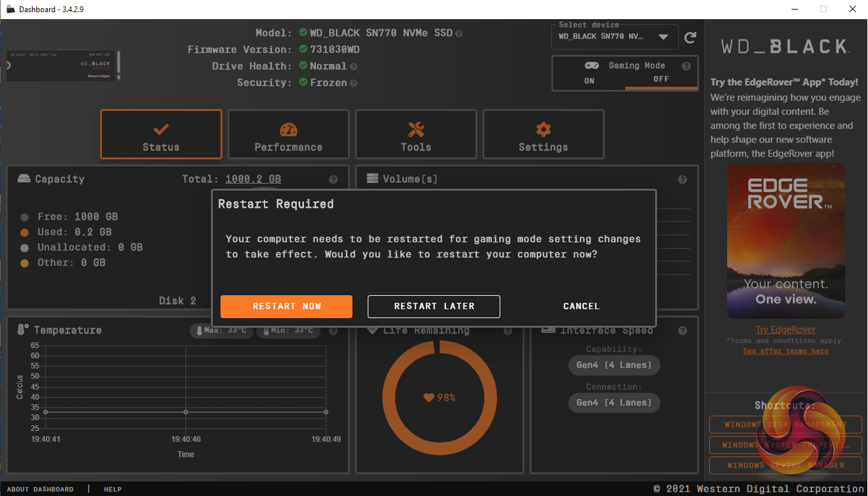This screenshot has width=868, height=496.
Task: Open Windows Disk Management shortcut
Action: (x=786, y=425)
